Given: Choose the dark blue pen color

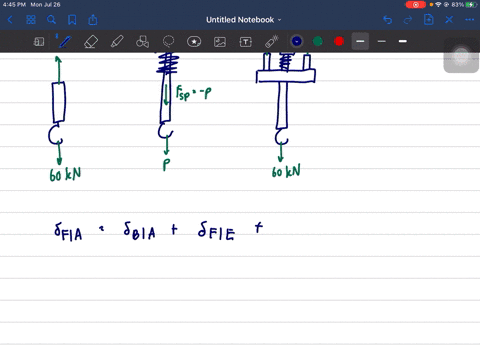Looking at the screenshot, I should coord(297,41).
